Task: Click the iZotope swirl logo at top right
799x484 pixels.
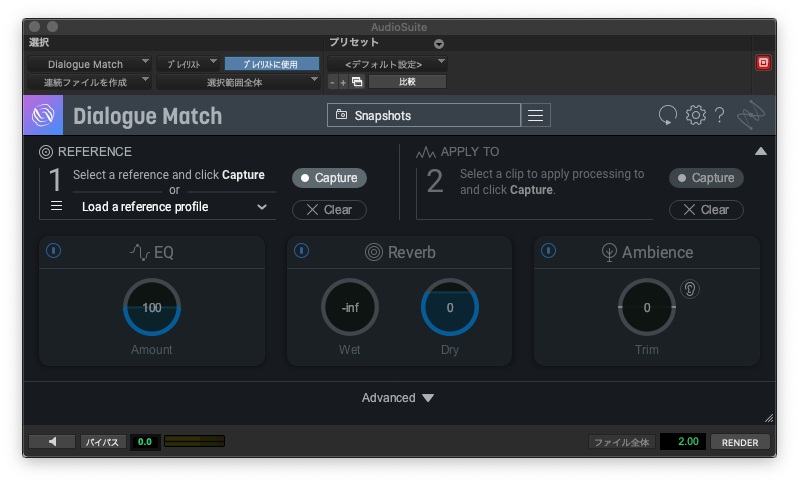Action: 751,115
